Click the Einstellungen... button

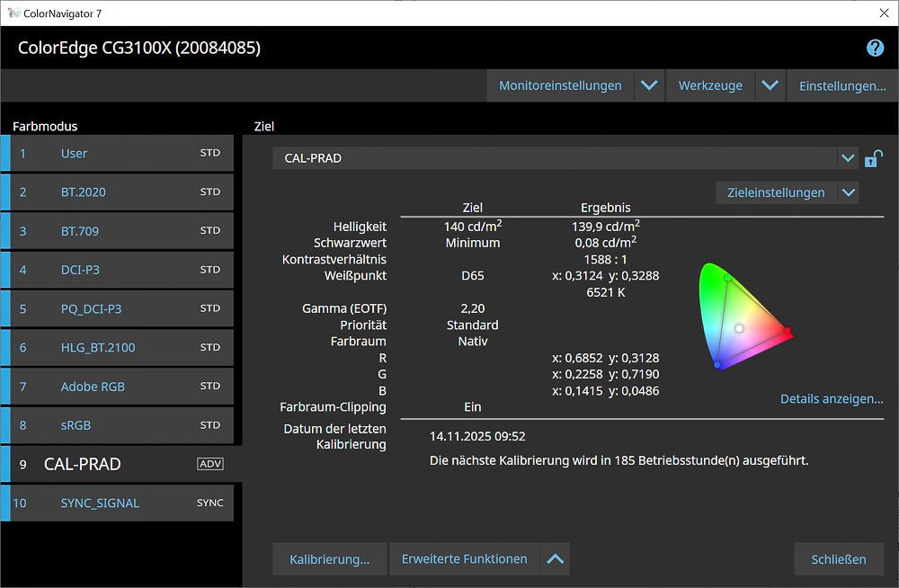[x=842, y=85]
